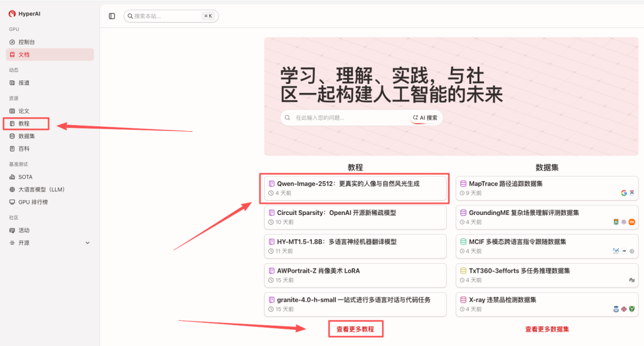The image size is (644, 346).
Task: Toggle the sidebar collapse control
Action: coord(111,16)
